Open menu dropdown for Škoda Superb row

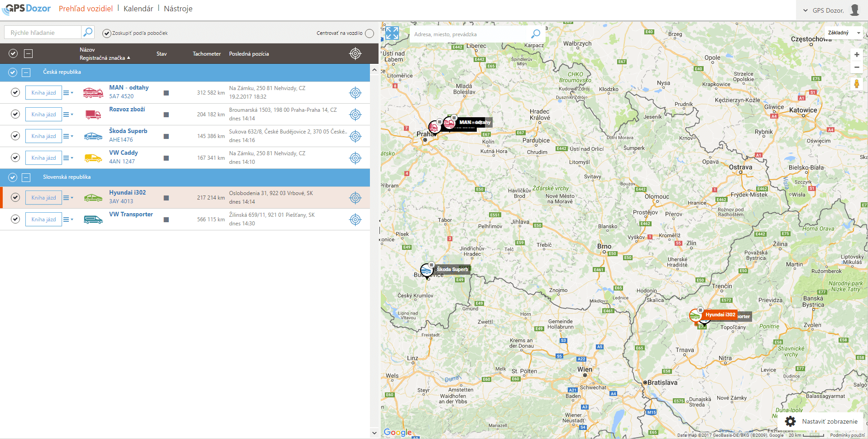(68, 136)
